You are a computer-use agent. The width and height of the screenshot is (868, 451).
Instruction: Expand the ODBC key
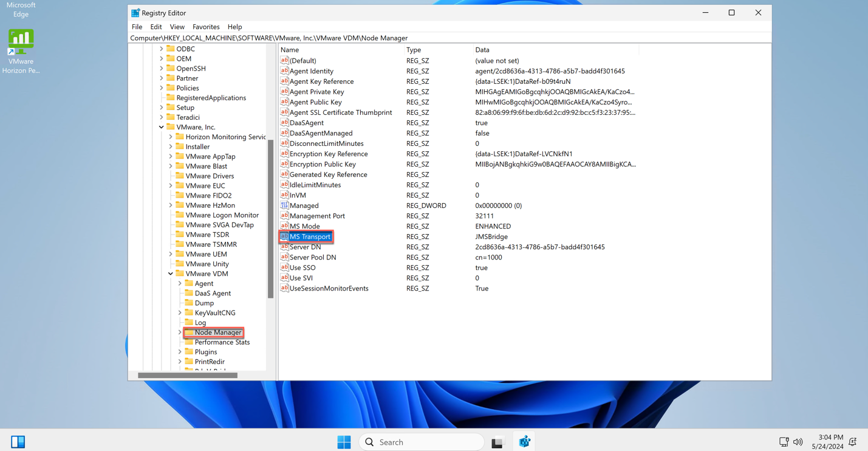point(162,49)
